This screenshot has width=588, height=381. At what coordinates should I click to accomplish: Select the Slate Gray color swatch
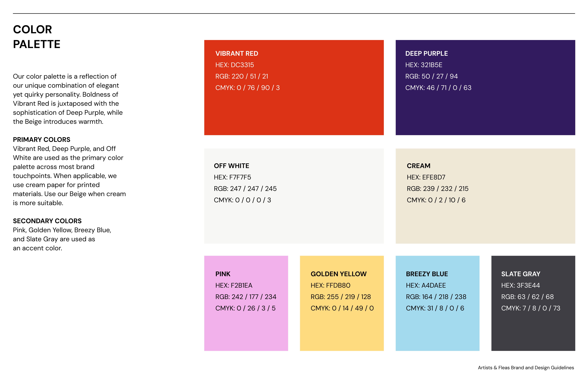click(533, 331)
